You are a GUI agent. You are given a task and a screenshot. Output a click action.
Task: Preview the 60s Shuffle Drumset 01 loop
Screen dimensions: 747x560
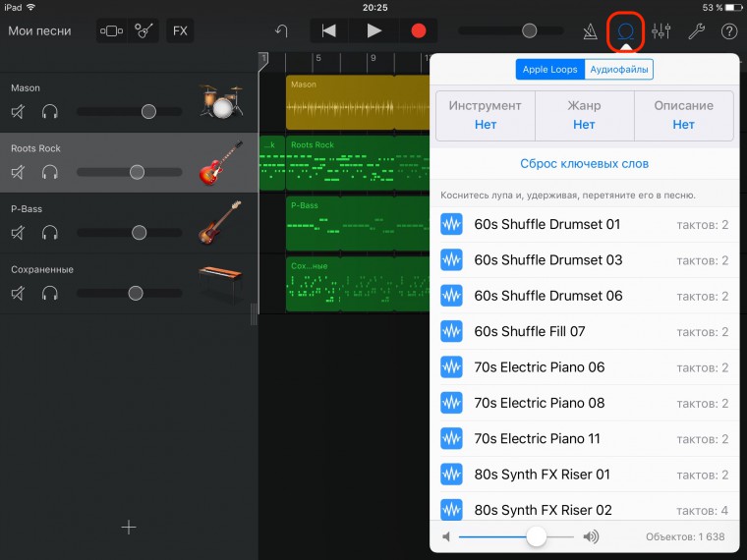451,225
